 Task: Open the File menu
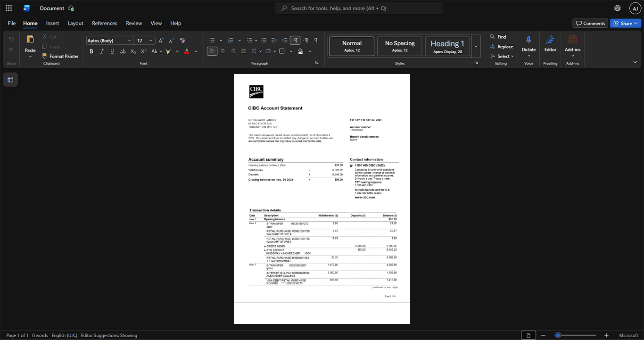point(12,23)
